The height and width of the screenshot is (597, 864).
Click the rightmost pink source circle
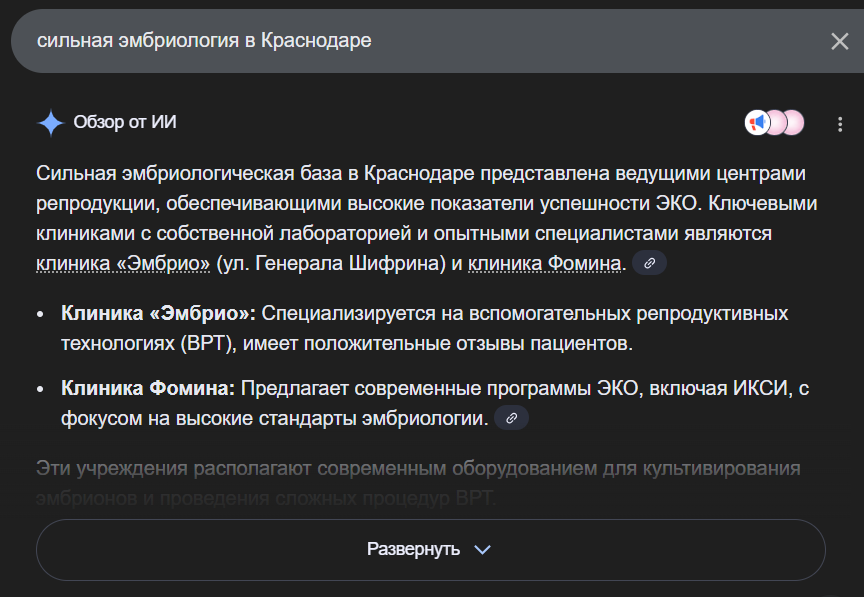(x=794, y=123)
